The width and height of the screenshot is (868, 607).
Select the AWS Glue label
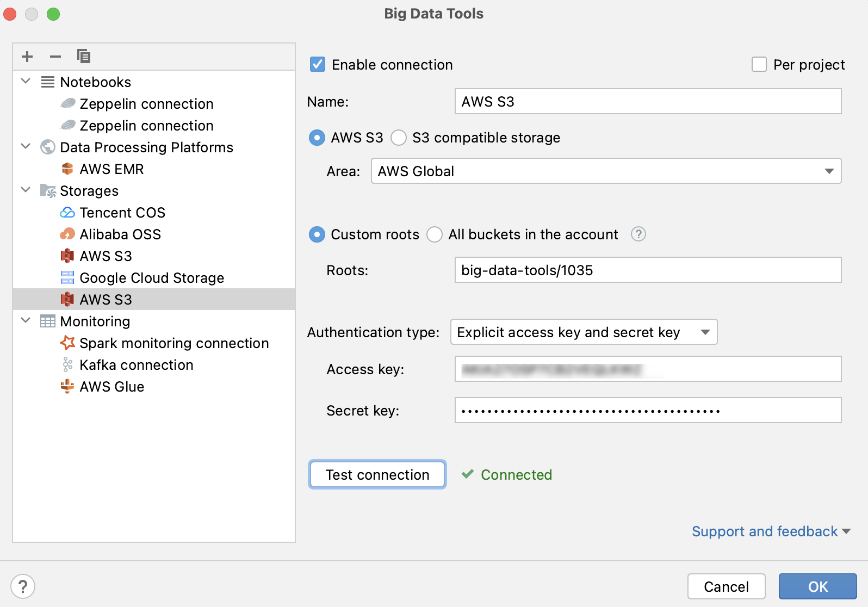[112, 387]
